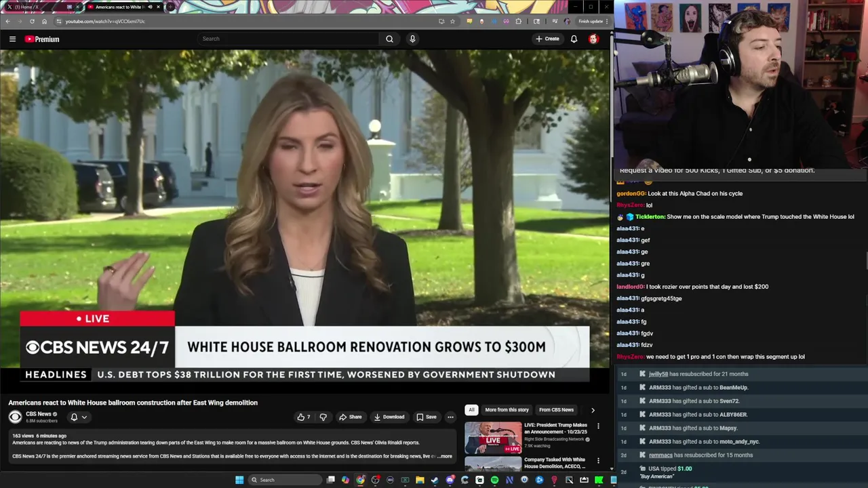Click the browser address bar URL
Viewport: 868px width, 488px height.
click(105, 21)
